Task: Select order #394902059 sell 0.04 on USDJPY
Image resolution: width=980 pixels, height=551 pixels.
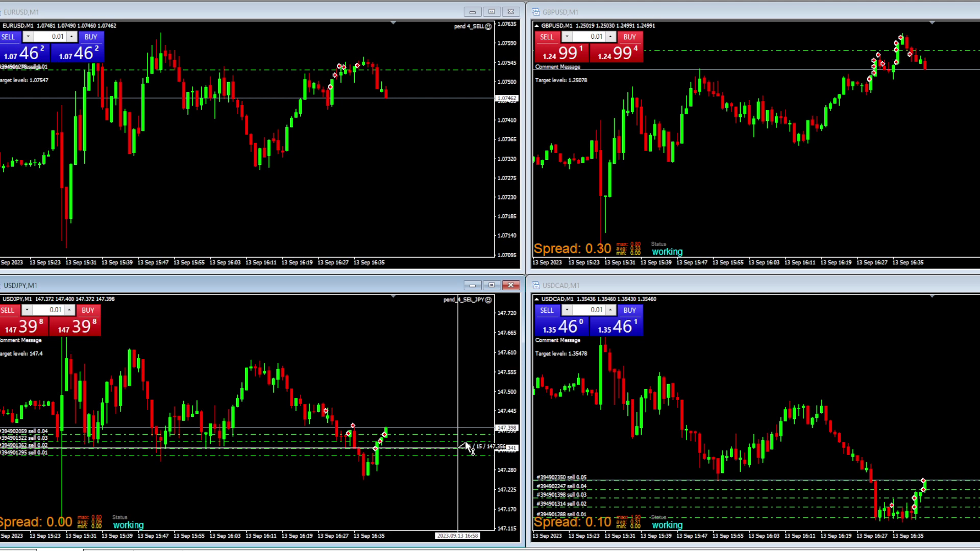Action: [x=24, y=431]
